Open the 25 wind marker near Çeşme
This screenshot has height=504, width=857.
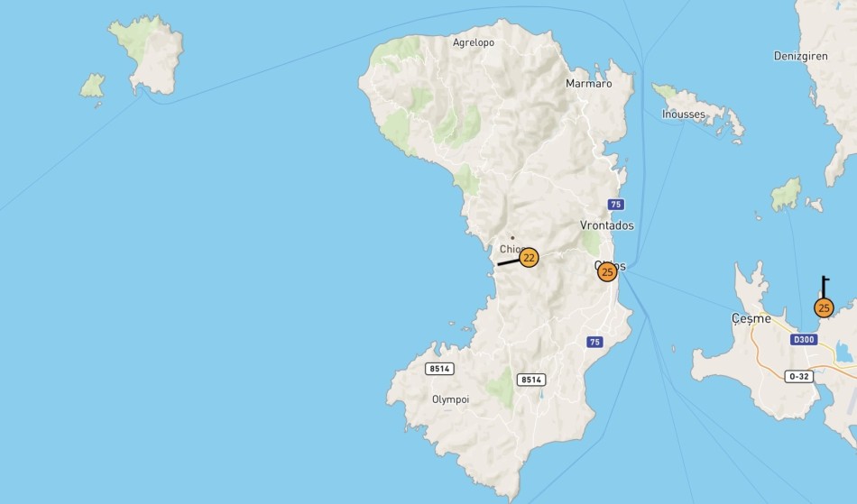click(x=825, y=308)
